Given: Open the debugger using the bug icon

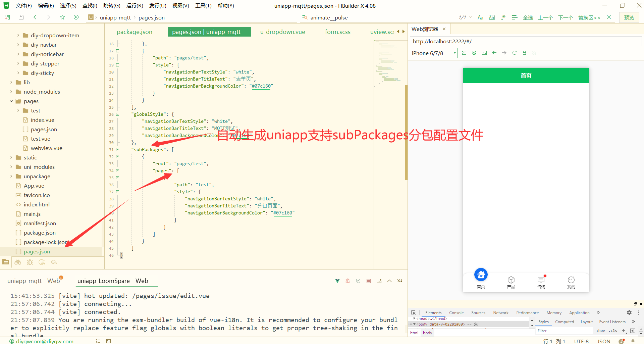Looking at the screenshot, I should [x=347, y=281].
